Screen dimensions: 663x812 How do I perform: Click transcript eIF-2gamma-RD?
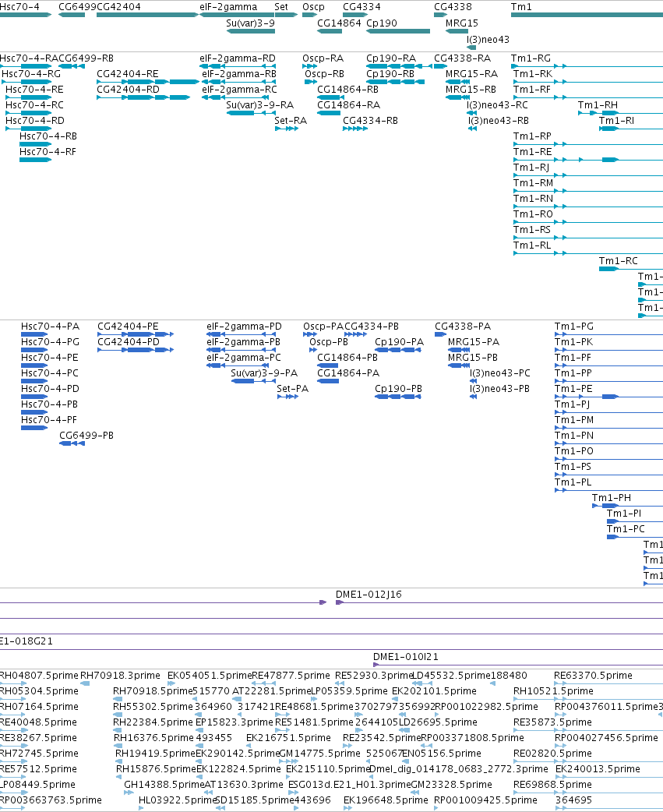[238, 58]
